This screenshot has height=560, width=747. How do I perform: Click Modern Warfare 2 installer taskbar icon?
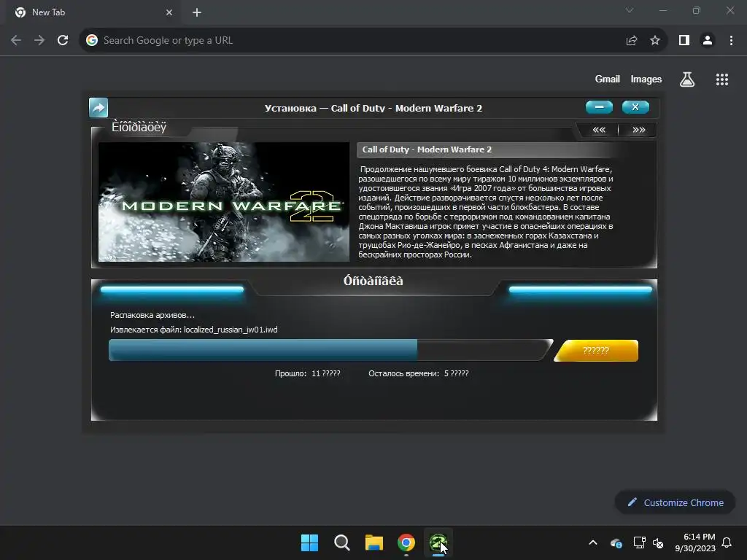click(438, 542)
